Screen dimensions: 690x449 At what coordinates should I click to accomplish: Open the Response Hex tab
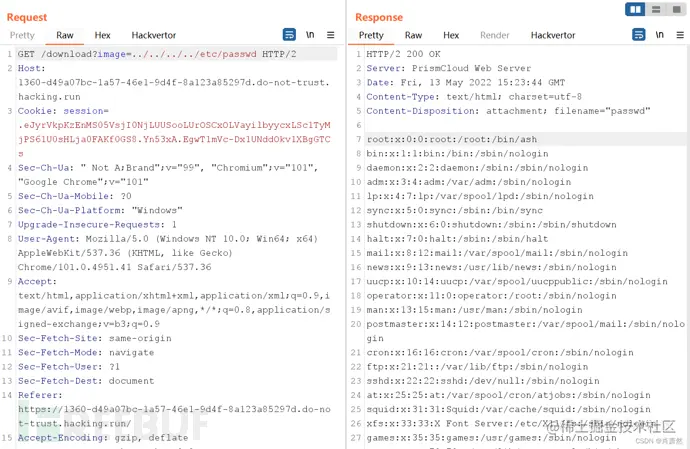tap(451, 35)
